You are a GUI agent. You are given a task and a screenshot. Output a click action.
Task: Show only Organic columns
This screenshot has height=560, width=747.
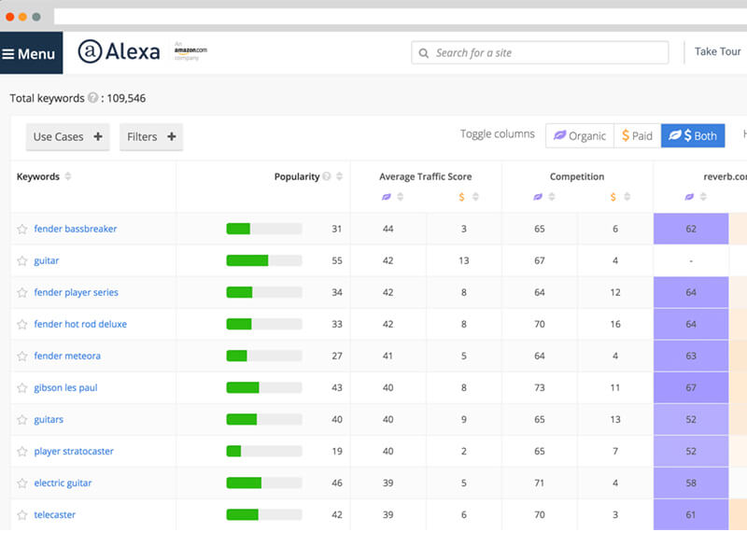click(580, 135)
